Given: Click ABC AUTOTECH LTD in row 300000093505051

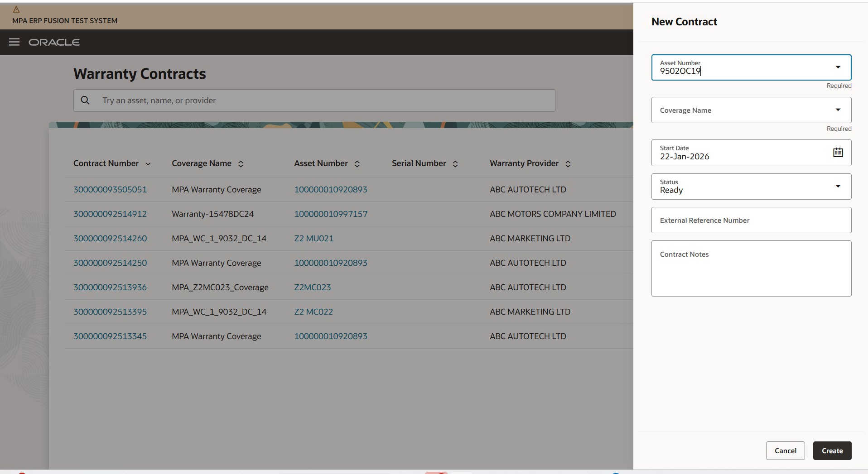Looking at the screenshot, I should pos(528,190).
